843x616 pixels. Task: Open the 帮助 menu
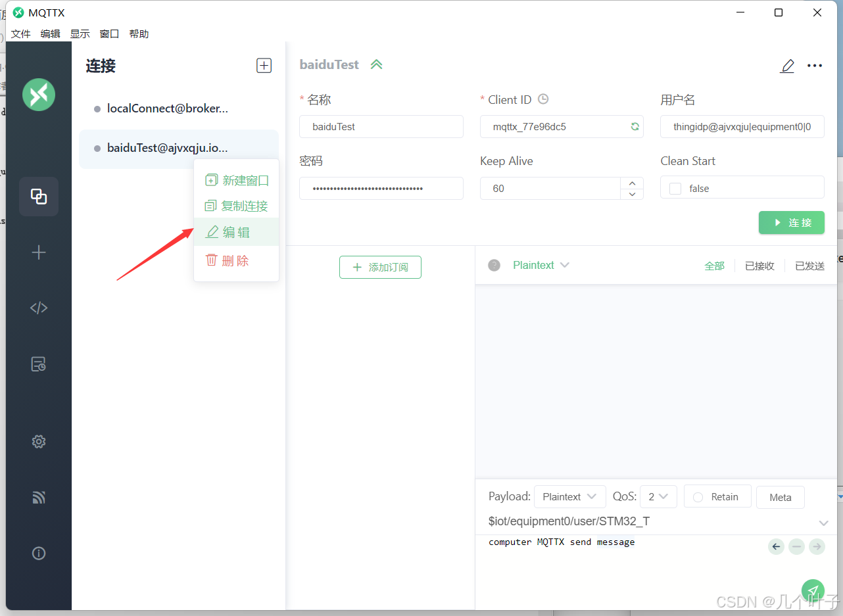click(x=139, y=34)
